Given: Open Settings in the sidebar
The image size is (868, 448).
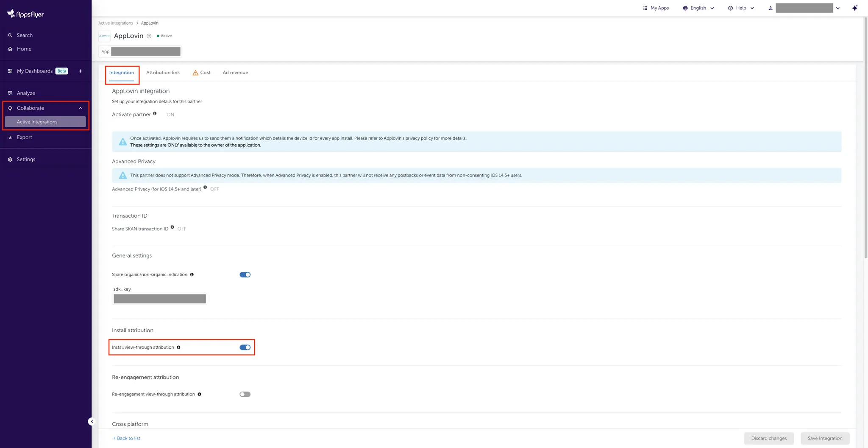Looking at the screenshot, I should (x=26, y=159).
